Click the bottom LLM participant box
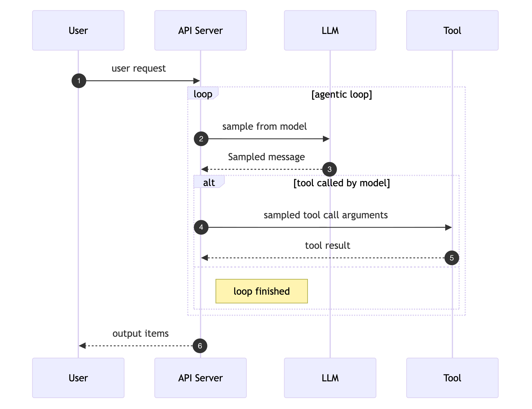This screenshot has height=409, width=532. [330, 378]
